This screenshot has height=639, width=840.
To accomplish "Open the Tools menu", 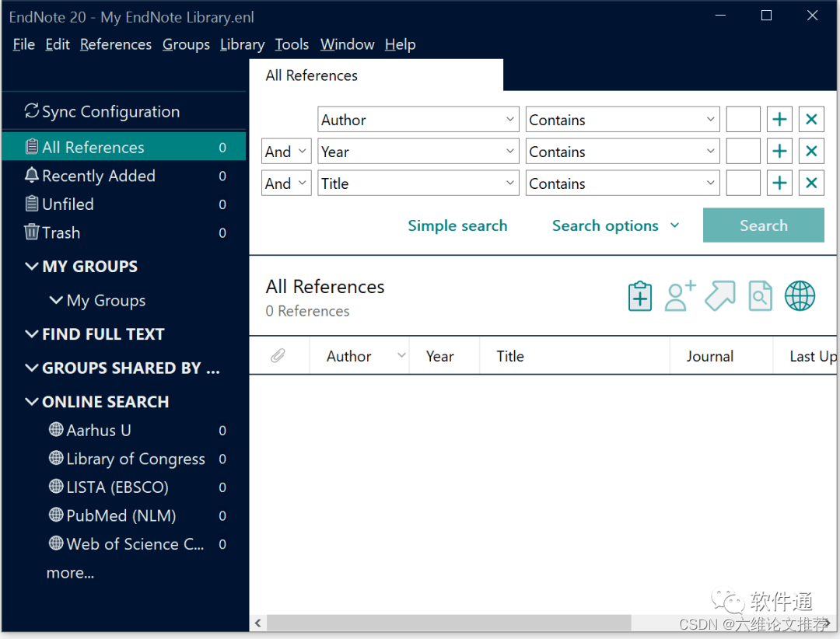I will tap(292, 44).
